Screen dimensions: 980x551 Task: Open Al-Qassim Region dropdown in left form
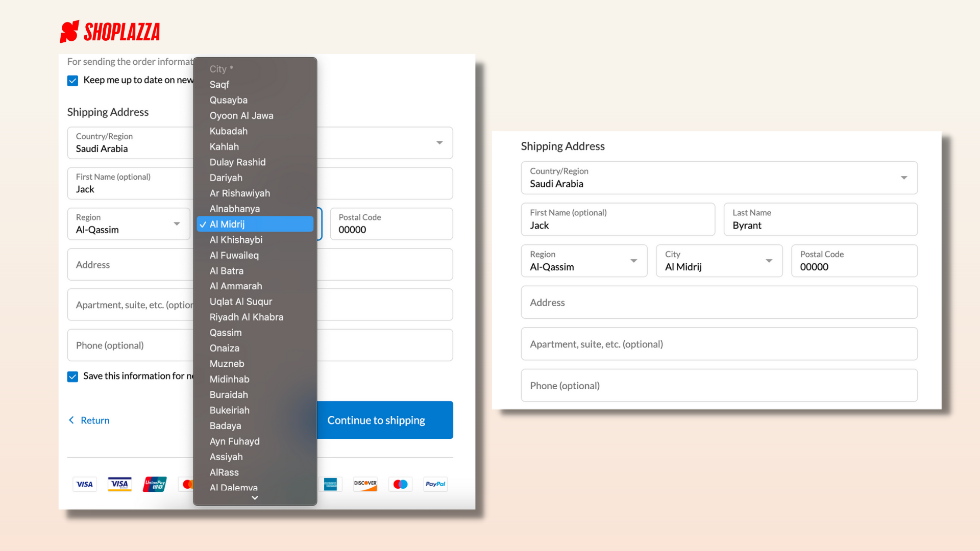coord(129,224)
